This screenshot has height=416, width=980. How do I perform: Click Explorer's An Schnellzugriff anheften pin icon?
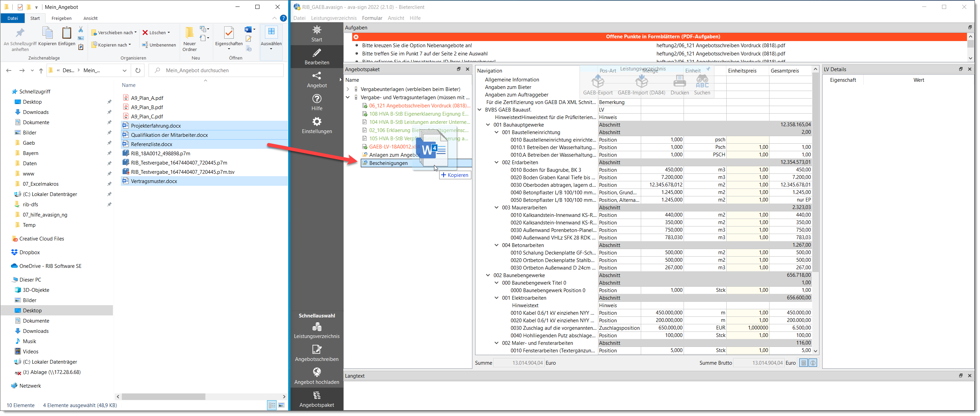(20, 39)
